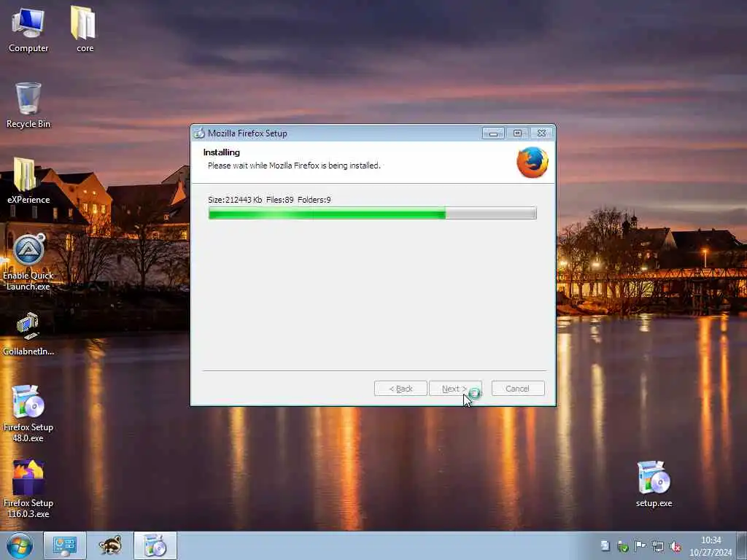
Task: Open the network tray icon
Action: 657,546
